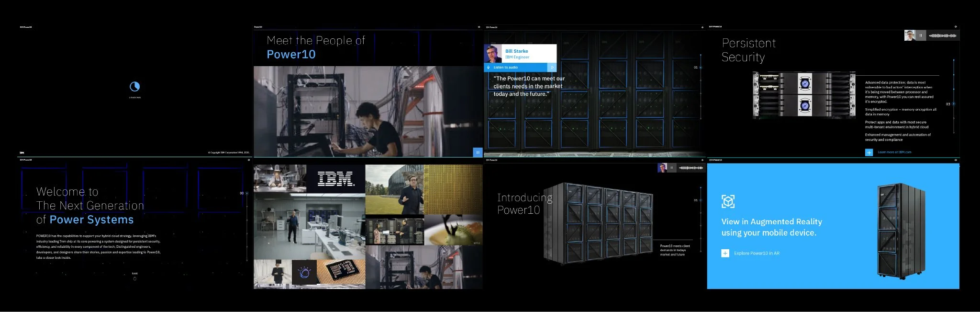The width and height of the screenshot is (980, 312).
Task: Click the speaker portrait on Introducing Power10 screen
Action: click(662, 168)
